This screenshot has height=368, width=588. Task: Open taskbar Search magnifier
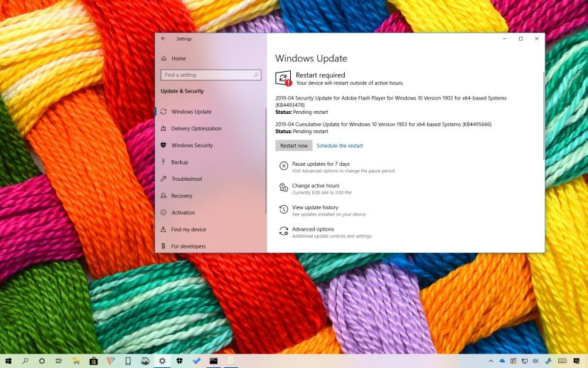click(x=25, y=361)
